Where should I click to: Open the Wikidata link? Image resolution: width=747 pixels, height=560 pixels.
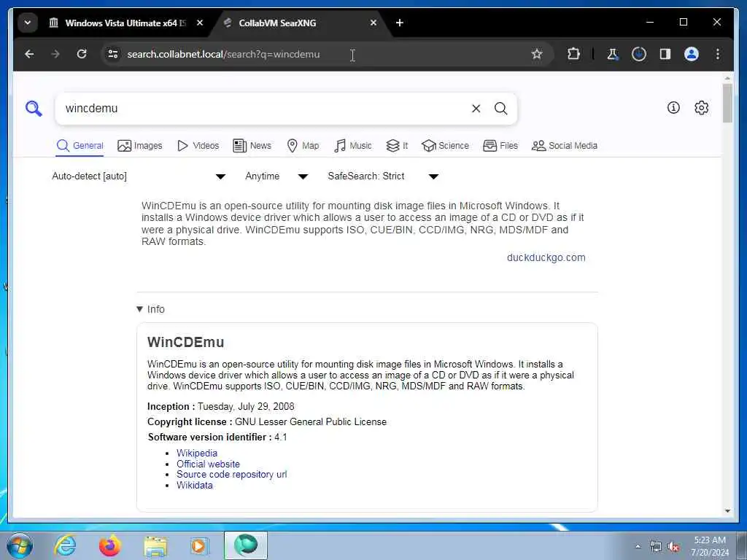(x=194, y=485)
